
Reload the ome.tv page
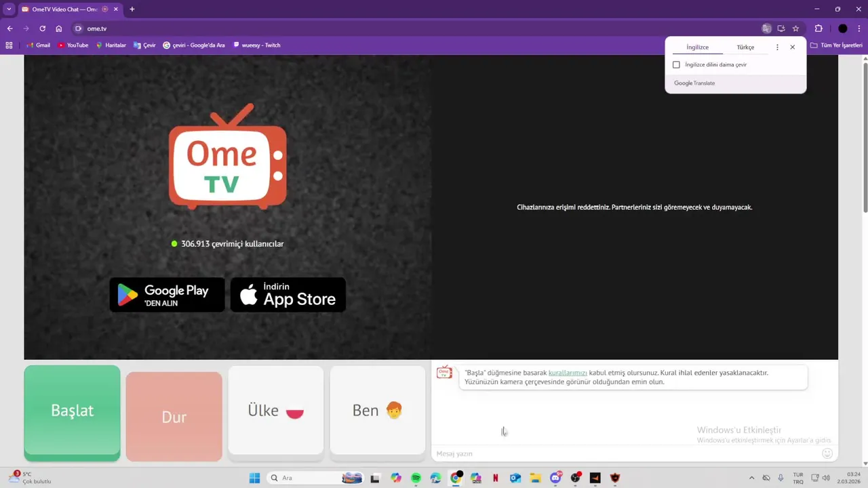click(43, 28)
